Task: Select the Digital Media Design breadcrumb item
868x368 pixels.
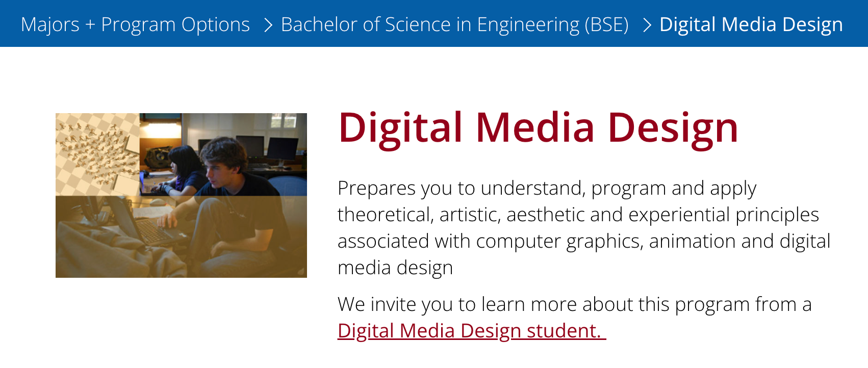Action: (751, 24)
